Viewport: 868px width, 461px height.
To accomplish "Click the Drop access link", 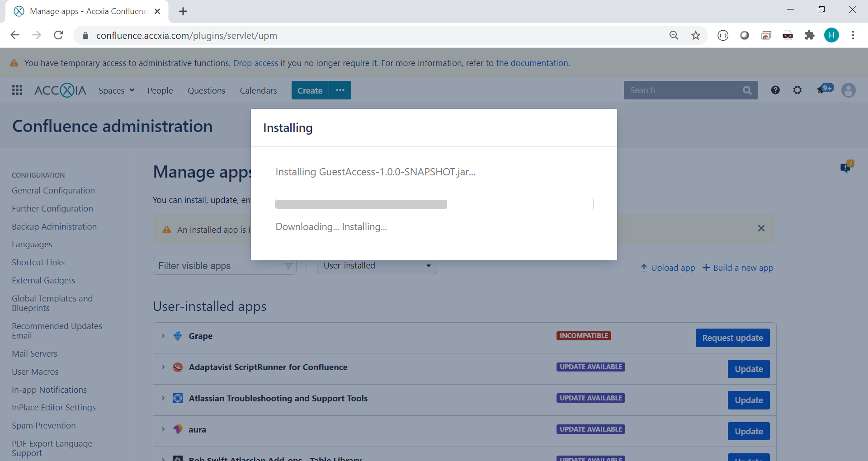I will coord(255,63).
